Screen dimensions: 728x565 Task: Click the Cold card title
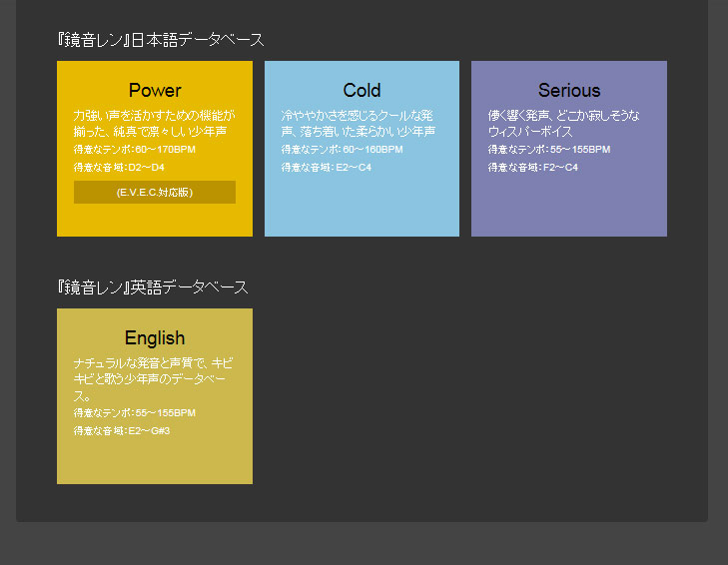click(362, 90)
